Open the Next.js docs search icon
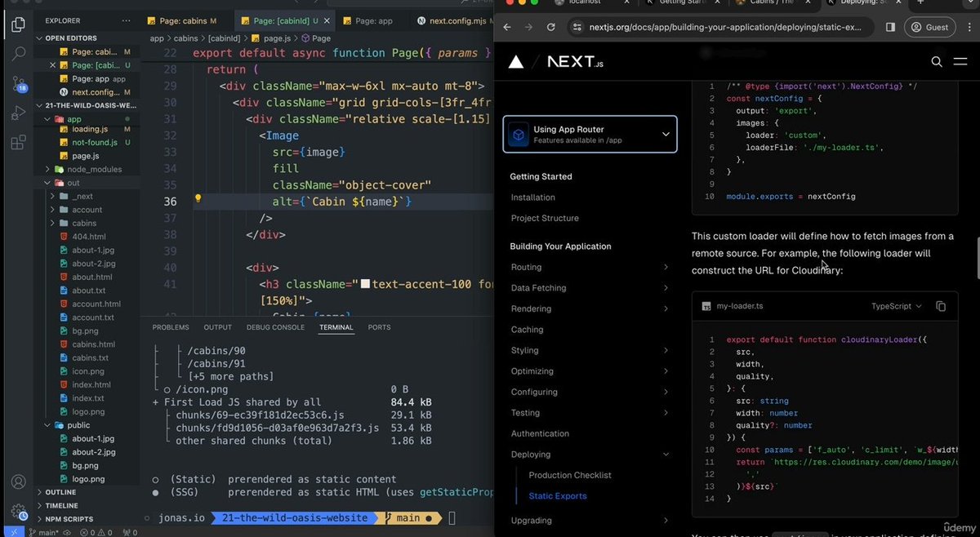 937,61
